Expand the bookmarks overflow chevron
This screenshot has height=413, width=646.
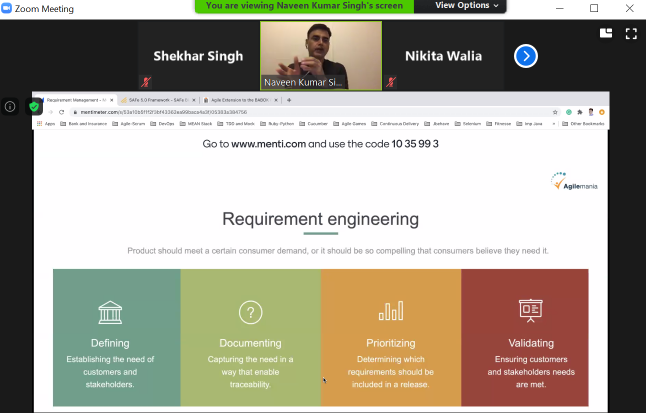pyautogui.click(x=554, y=124)
